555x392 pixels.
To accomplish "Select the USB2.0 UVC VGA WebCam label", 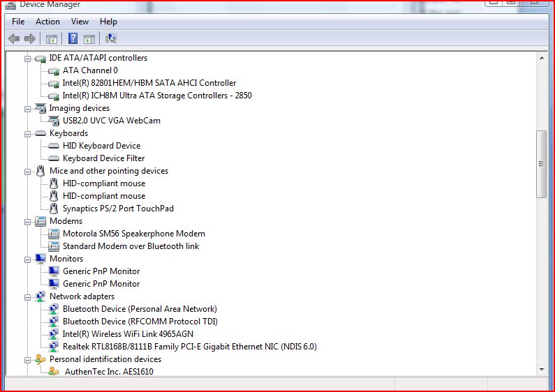I will [x=111, y=121].
